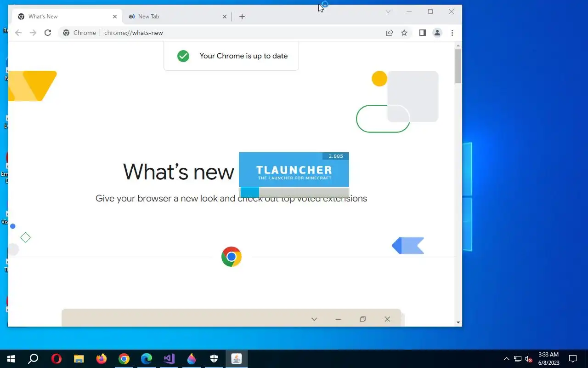Click the chrome://whats-new address bar
Image resolution: width=588 pixels, height=368 pixels.
click(x=235, y=33)
